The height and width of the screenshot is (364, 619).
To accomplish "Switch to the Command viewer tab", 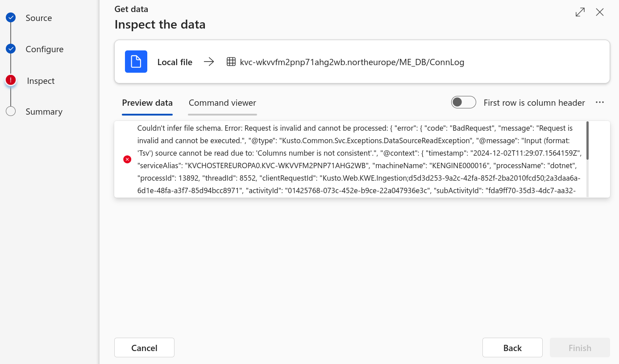I will click(222, 103).
